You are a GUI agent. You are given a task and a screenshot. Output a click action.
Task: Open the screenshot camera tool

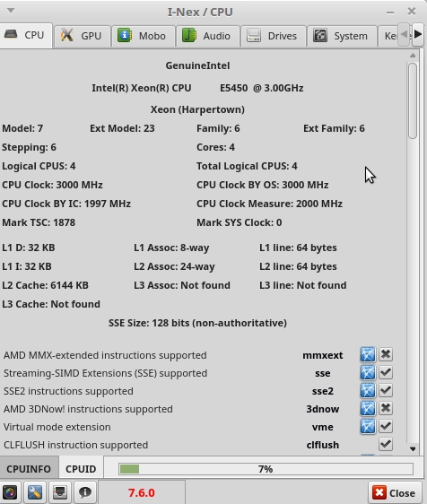pos(10,492)
